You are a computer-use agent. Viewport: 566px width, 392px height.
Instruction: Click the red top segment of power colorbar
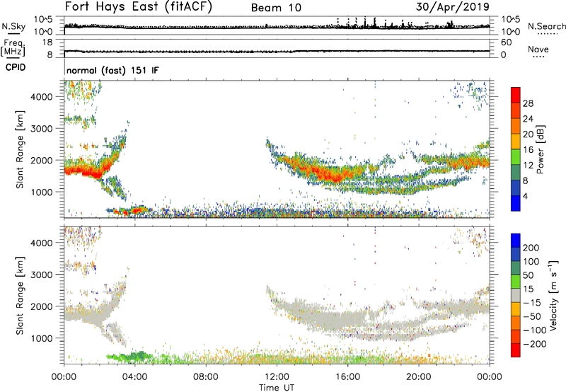click(516, 95)
